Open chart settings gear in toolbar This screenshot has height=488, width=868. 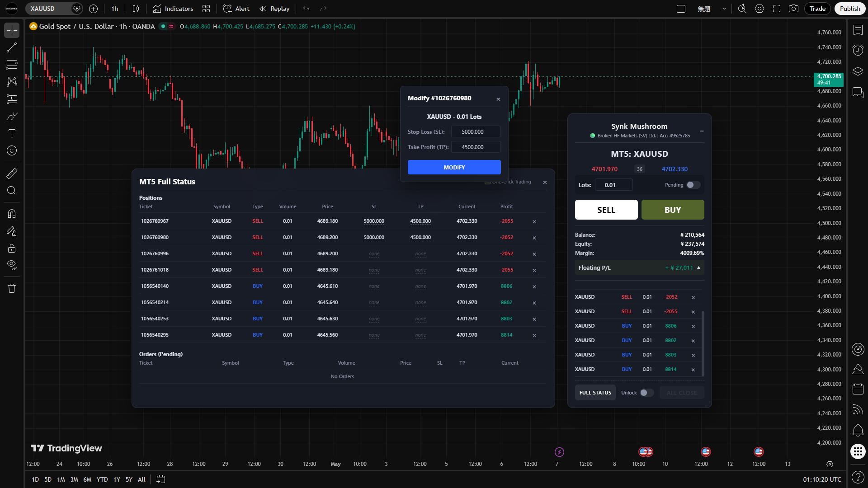[x=759, y=9]
